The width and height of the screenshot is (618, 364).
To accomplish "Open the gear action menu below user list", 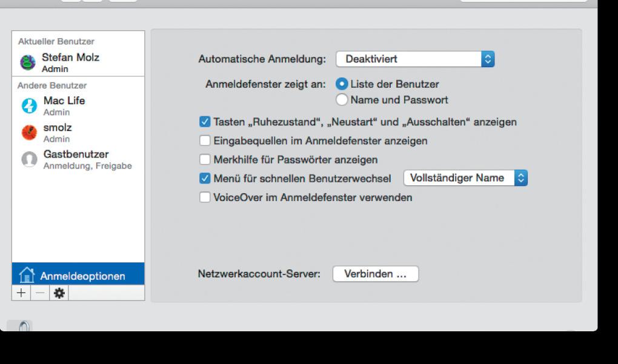I will 59,293.
